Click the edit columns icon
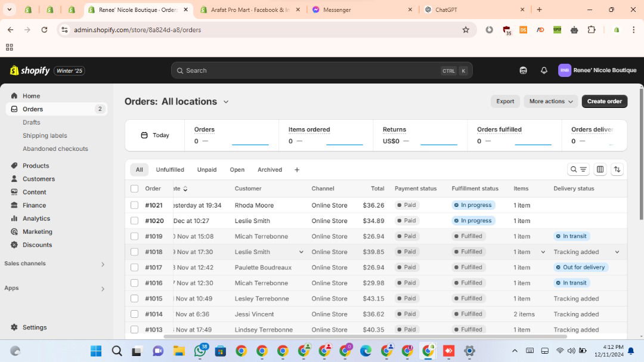 600,169
